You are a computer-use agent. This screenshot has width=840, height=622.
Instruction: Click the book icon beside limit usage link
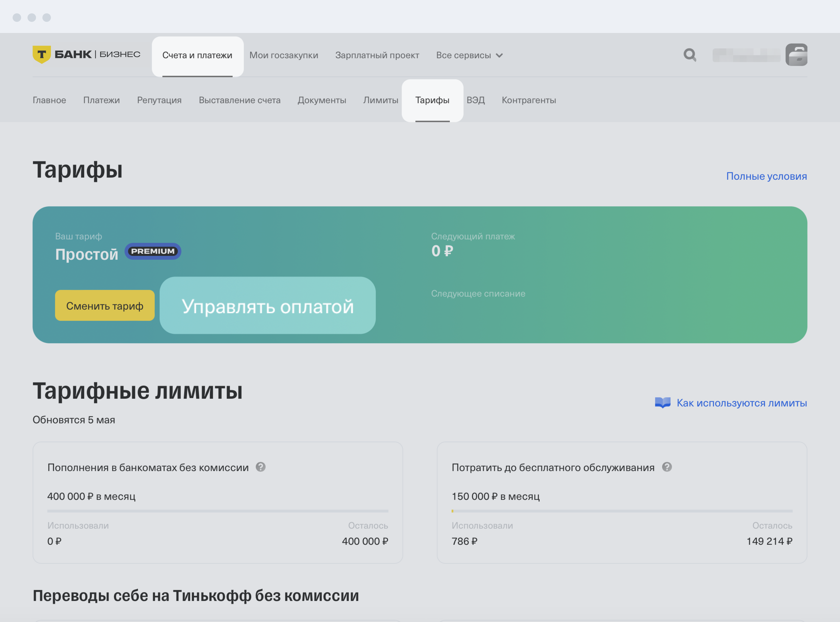(x=662, y=403)
